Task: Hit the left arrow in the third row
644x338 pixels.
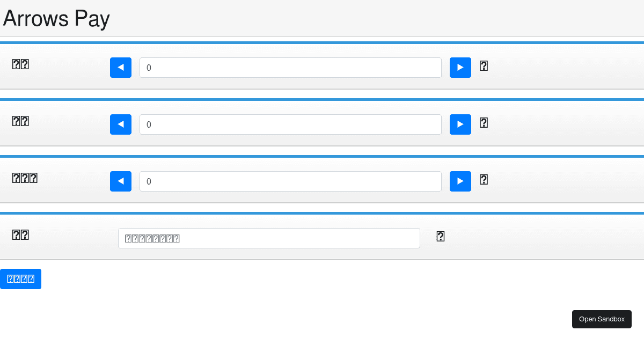Action: [121, 181]
